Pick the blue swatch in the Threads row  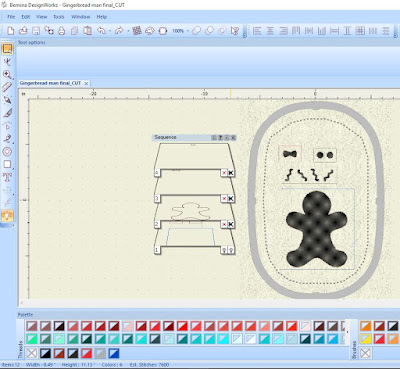click(x=114, y=353)
